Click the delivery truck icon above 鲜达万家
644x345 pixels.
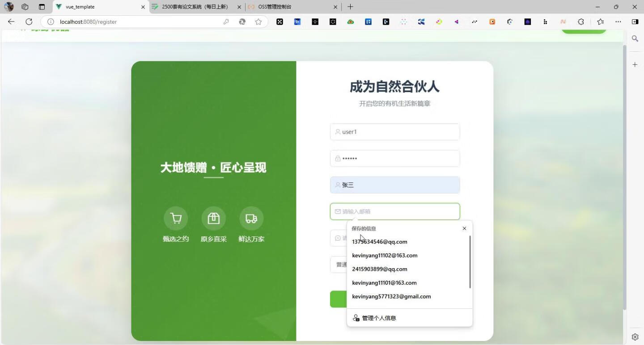click(251, 218)
